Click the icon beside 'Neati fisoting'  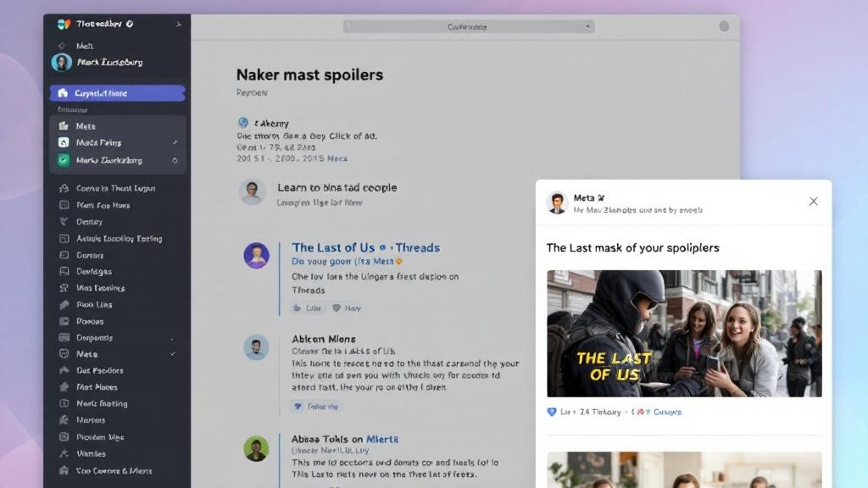(64, 404)
